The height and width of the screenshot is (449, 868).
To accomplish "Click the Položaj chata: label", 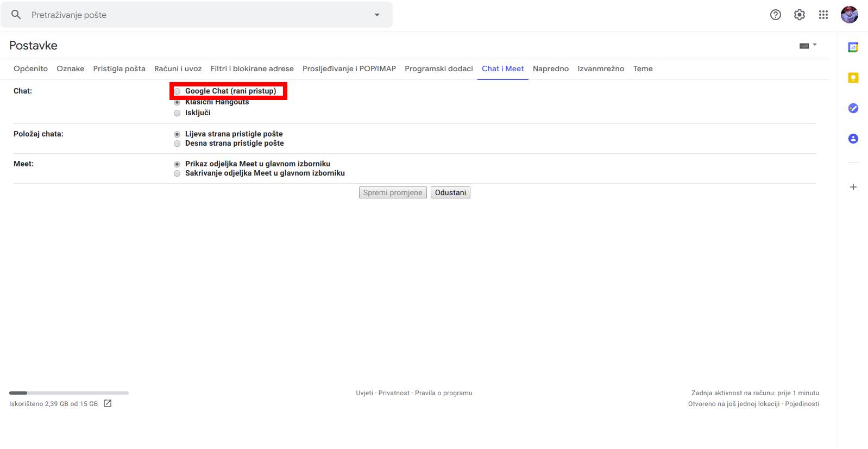I will pyautogui.click(x=39, y=134).
